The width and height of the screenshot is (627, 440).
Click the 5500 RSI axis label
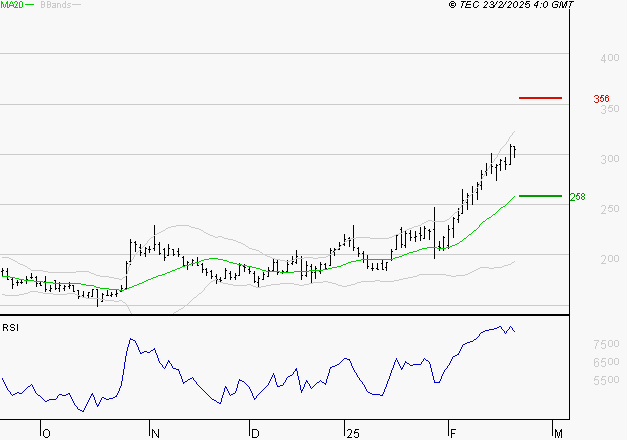point(606,380)
